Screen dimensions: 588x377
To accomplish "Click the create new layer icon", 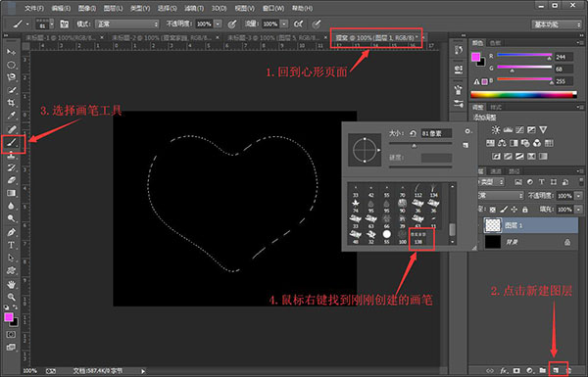I will click(556, 370).
